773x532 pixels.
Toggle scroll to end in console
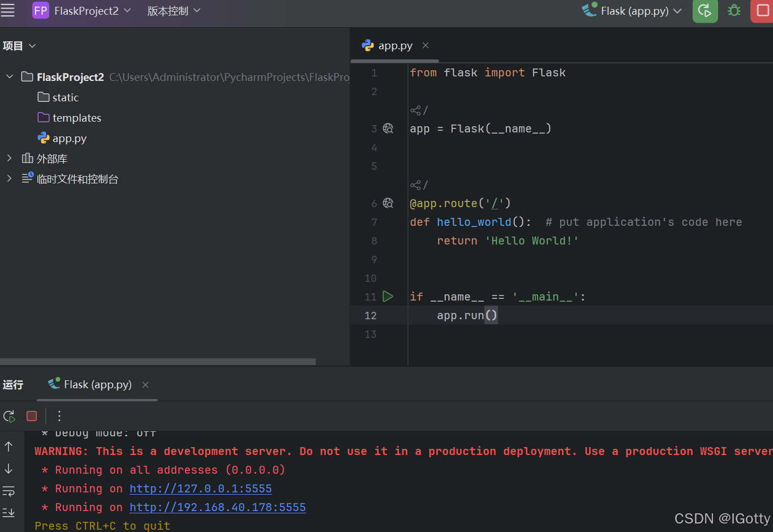click(x=8, y=512)
